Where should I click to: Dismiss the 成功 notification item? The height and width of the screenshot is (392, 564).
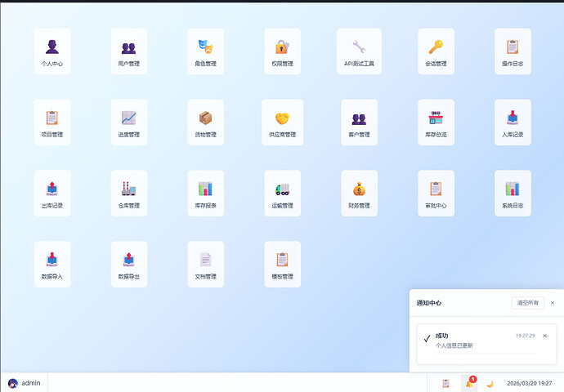[545, 336]
